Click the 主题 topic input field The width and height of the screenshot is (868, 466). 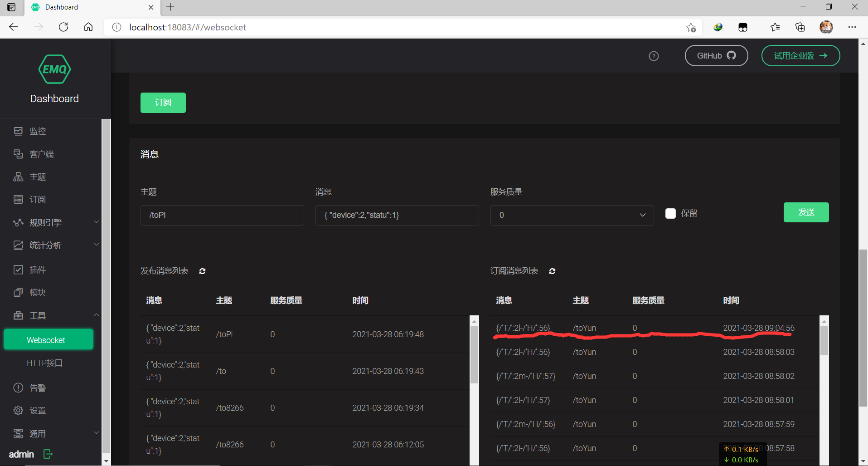[x=222, y=215]
